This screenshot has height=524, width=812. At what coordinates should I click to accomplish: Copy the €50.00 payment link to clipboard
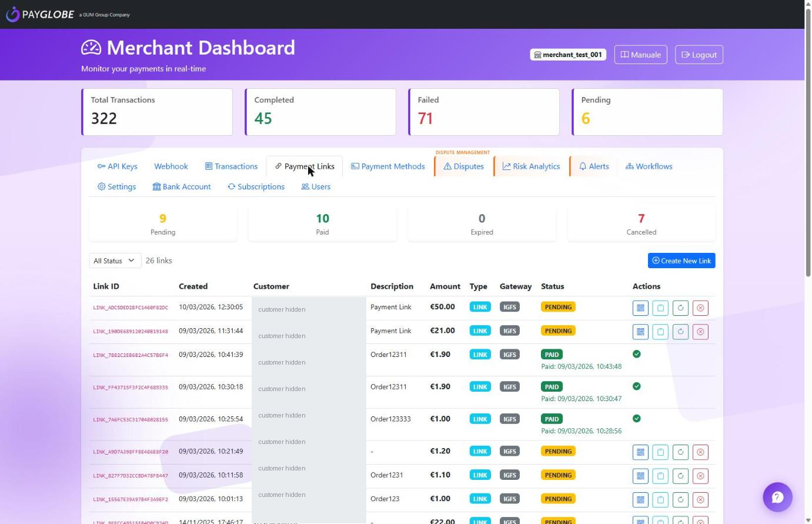pyautogui.click(x=660, y=308)
